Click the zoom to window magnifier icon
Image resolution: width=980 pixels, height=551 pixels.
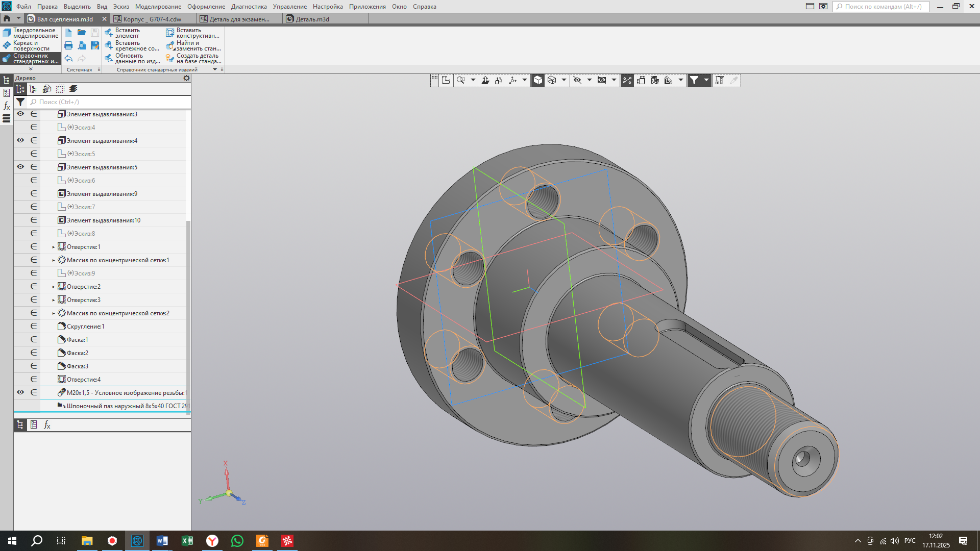pos(460,80)
